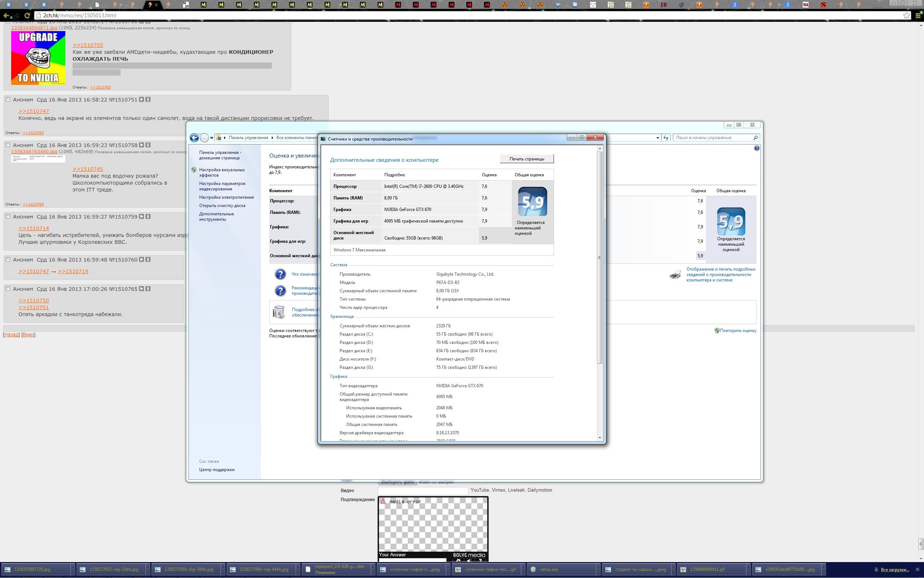Click the play icon on post №1510759
The width and height of the screenshot is (924, 578).
coord(141,216)
